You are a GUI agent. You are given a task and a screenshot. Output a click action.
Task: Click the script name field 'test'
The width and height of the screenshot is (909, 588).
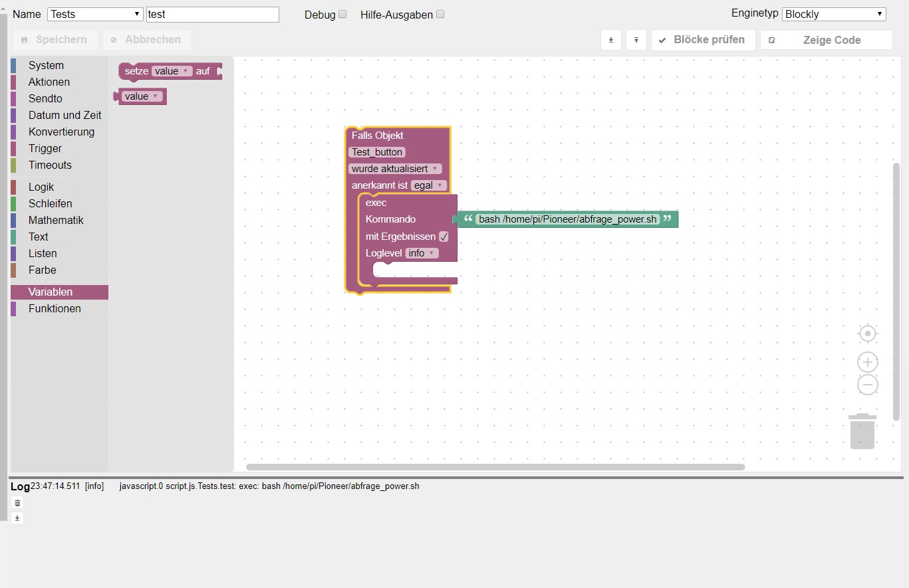coord(212,14)
